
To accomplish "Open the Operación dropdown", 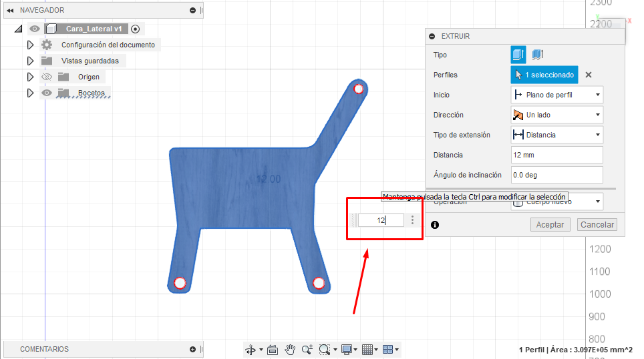I will (x=557, y=202).
